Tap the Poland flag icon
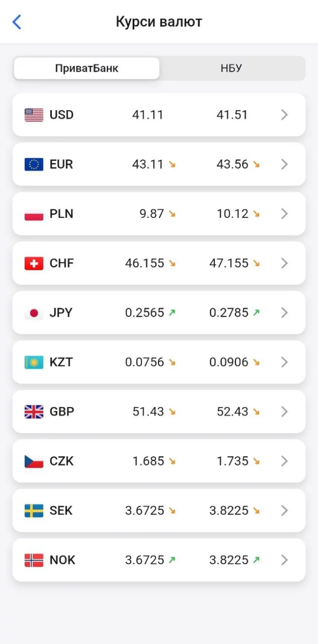The height and width of the screenshot is (644, 318). click(34, 214)
